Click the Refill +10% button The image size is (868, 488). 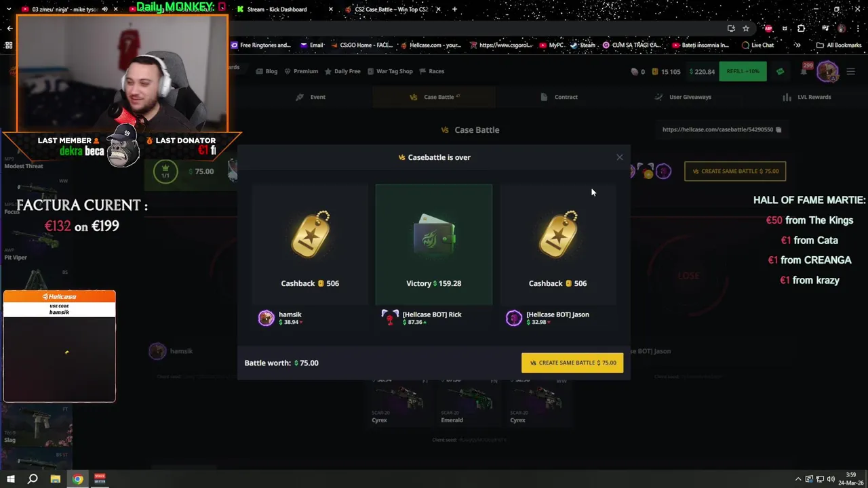[743, 71]
